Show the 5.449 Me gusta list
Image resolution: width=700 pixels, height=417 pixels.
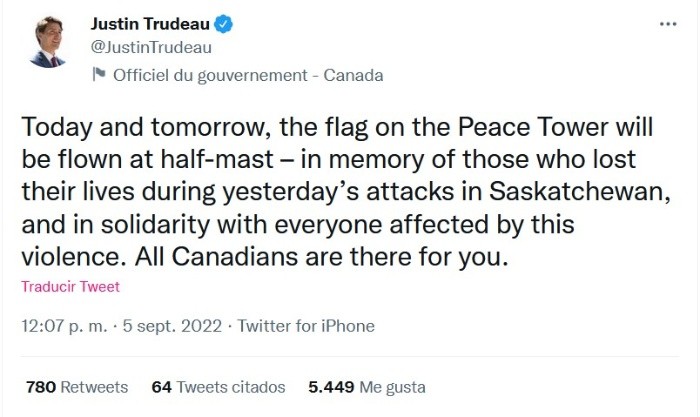tap(352, 386)
